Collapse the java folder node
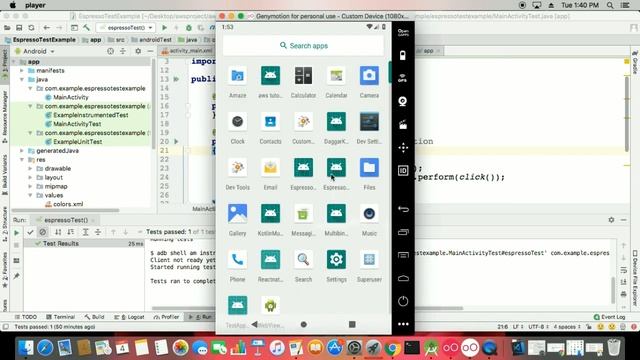 coord(22,80)
